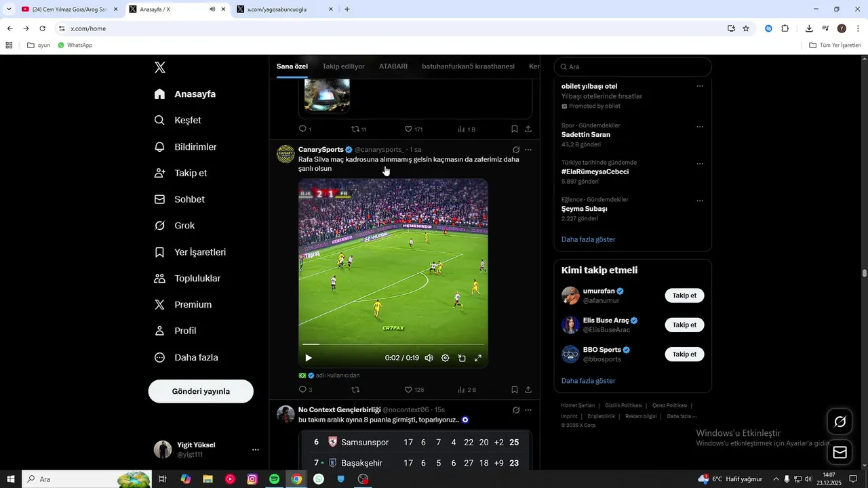Repost the post with 11 reposts
The image size is (868, 488).
[359, 129]
